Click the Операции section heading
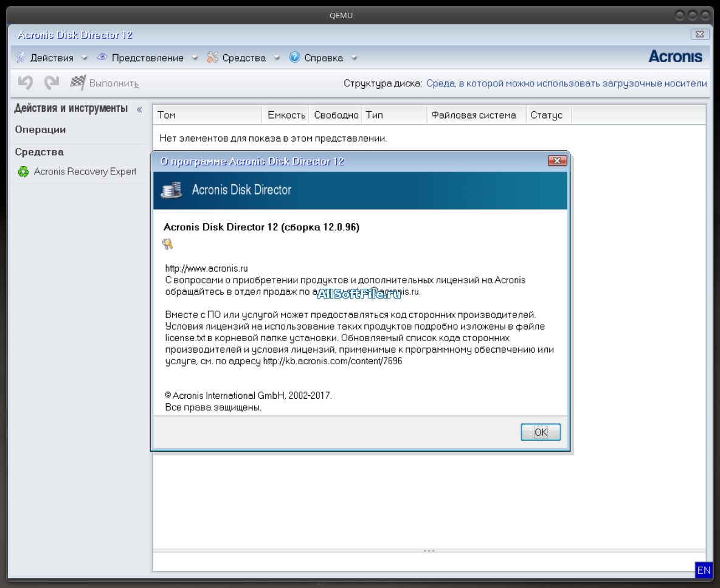720x588 pixels. (x=40, y=130)
